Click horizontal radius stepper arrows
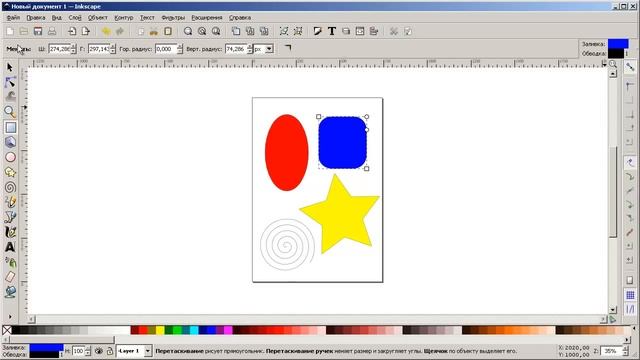Screen dimensions: 640x360 click(x=180, y=49)
